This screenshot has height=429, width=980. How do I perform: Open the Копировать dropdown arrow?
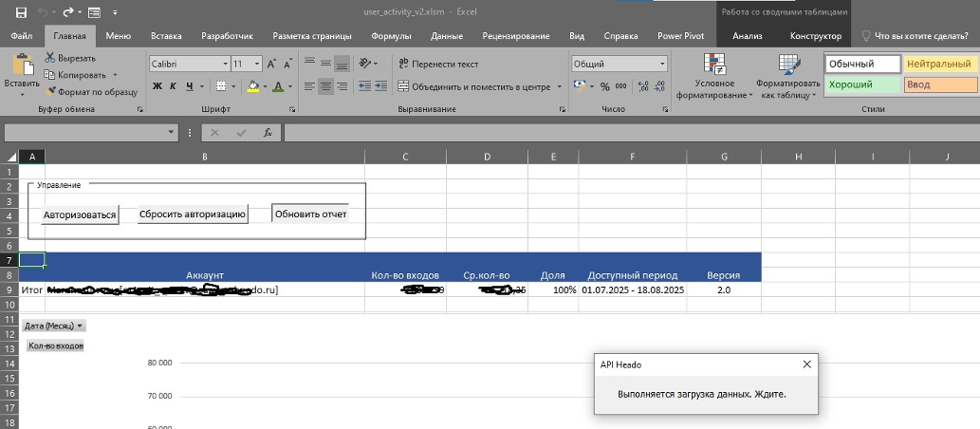(115, 75)
